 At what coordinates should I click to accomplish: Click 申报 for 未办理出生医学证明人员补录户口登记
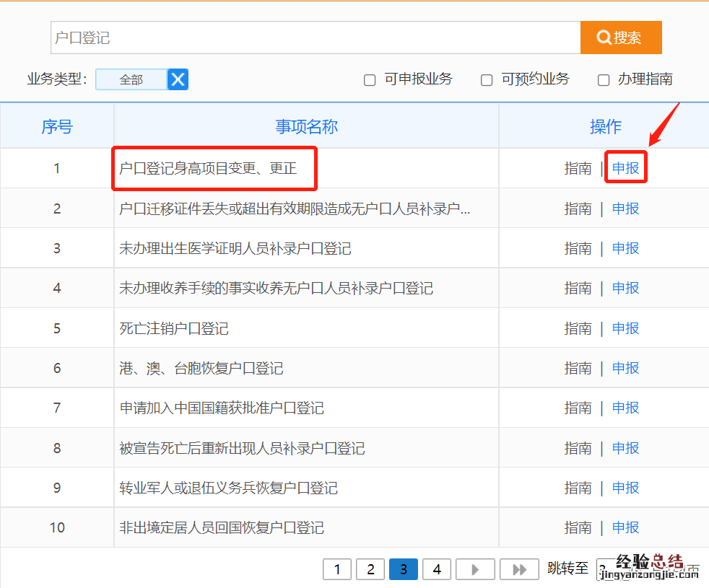click(625, 248)
